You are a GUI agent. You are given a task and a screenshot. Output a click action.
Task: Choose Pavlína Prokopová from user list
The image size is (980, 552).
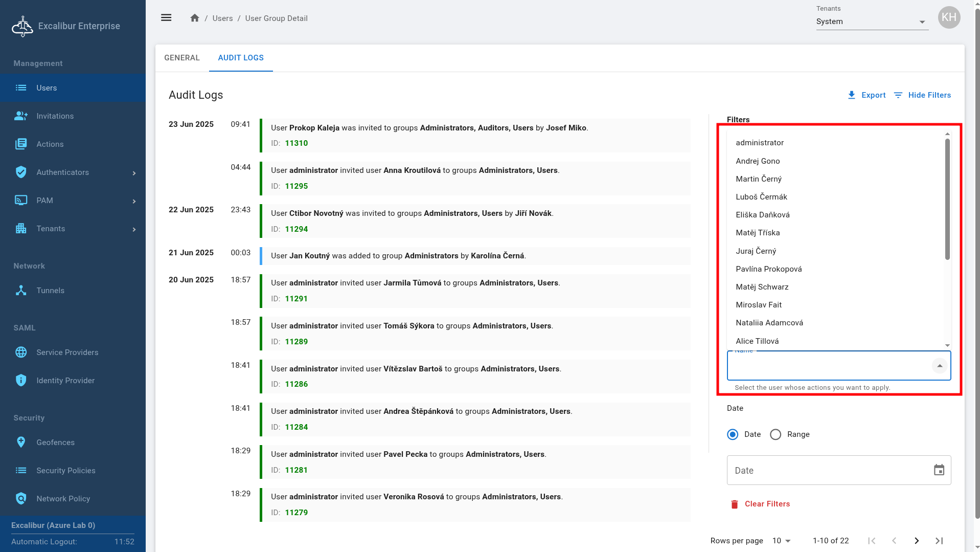pos(768,269)
